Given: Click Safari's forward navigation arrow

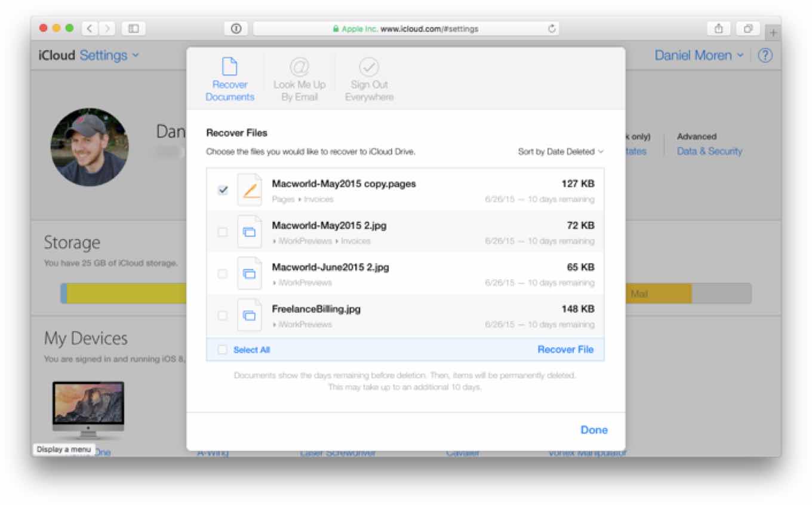Looking at the screenshot, I should (x=107, y=28).
